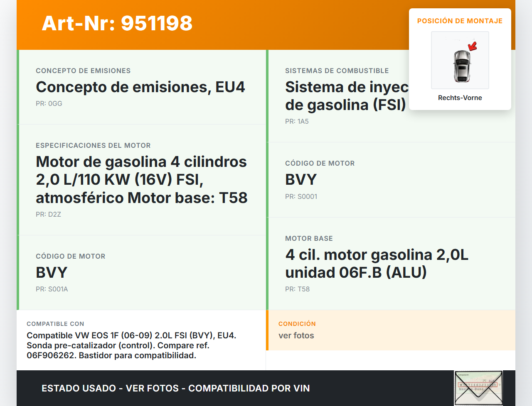Image resolution: width=532 pixels, height=406 pixels.
Task: Click the Compatible VW EOS description text
Action: click(131, 345)
